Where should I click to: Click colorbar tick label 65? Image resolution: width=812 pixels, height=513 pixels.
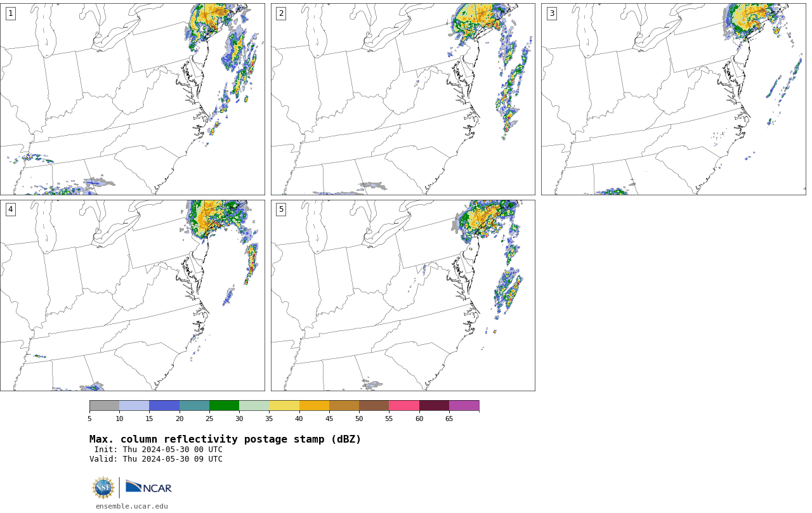pyautogui.click(x=449, y=419)
